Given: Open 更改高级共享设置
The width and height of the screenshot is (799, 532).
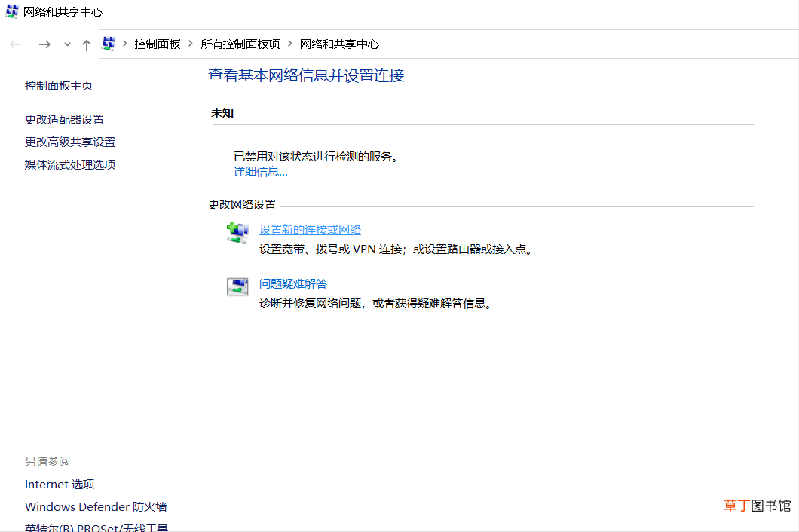Looking at the screenshot, I should pos(70,142).
